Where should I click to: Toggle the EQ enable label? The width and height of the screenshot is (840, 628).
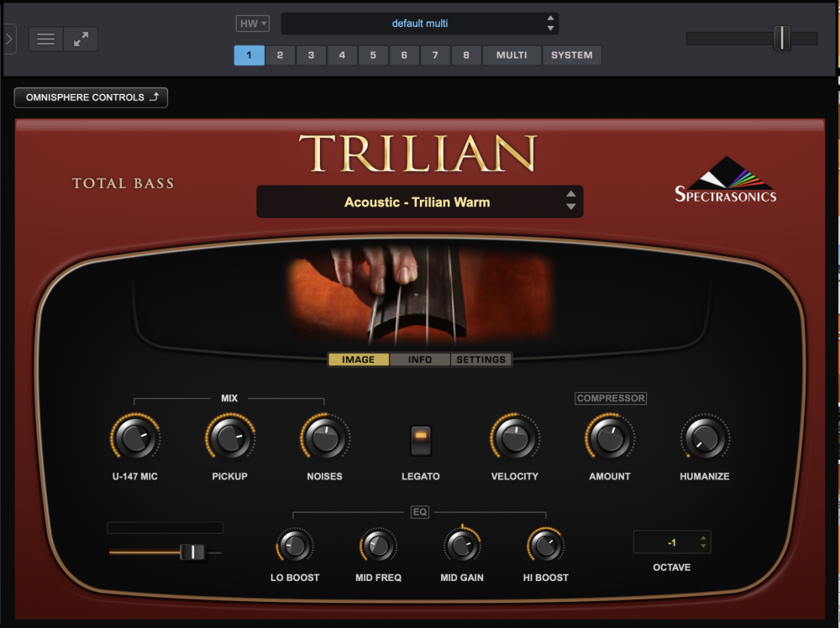coord(420,512)
